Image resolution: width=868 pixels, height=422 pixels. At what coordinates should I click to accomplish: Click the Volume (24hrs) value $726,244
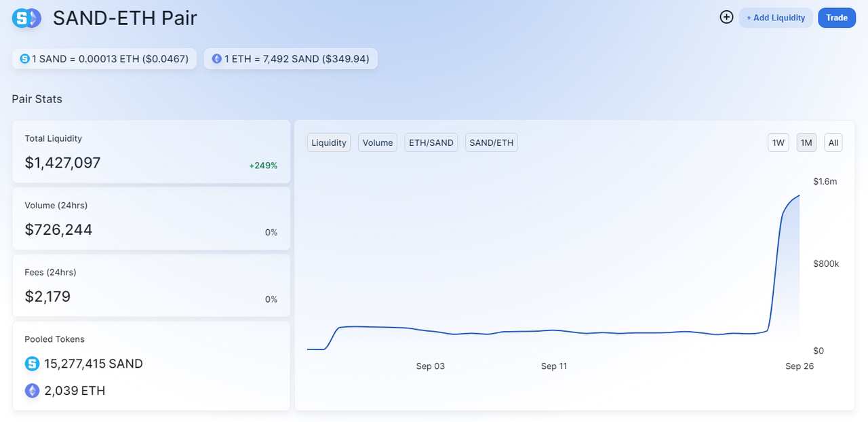tap(58, 230)
